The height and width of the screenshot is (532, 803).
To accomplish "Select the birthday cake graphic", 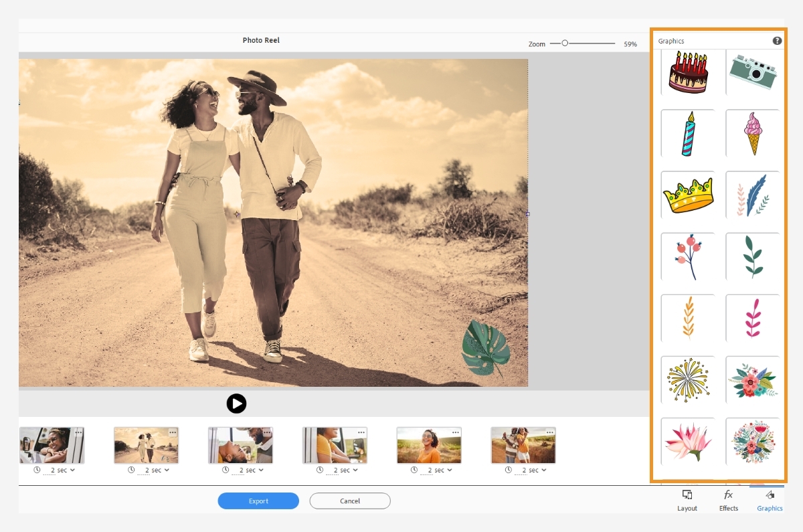I will pos(688,72).
